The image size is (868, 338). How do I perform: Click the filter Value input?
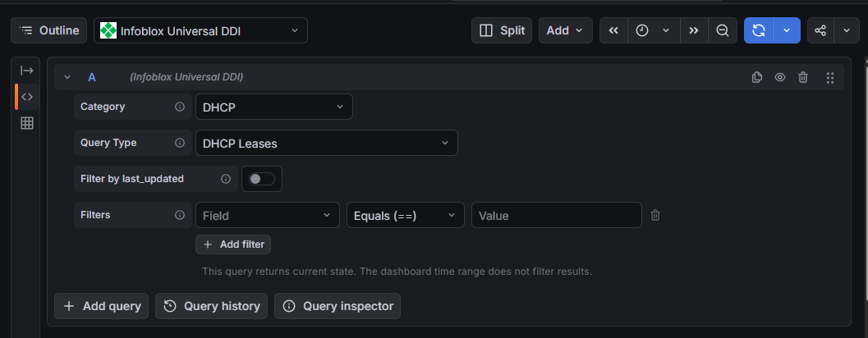(556, 215)
